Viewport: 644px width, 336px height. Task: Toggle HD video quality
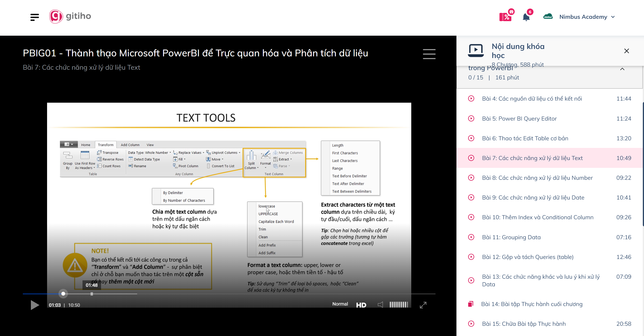(x=361, y=305)
